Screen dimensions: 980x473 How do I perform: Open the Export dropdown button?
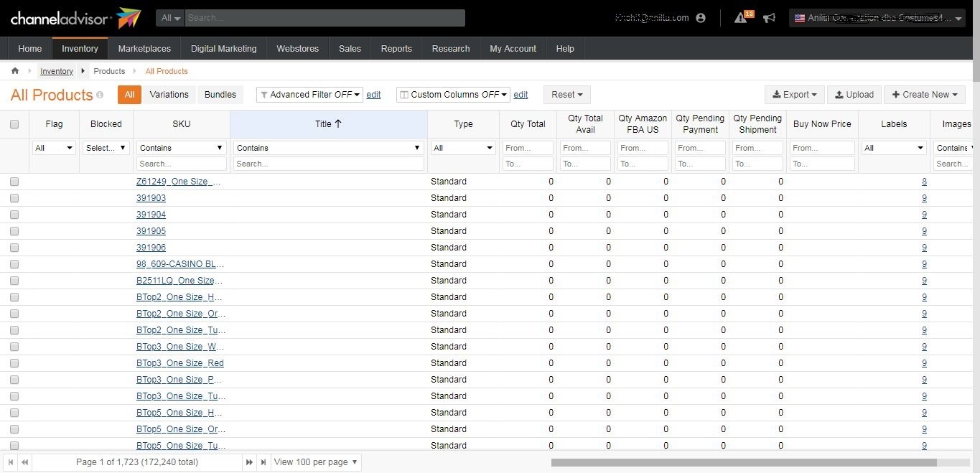(x=795, y=95)
